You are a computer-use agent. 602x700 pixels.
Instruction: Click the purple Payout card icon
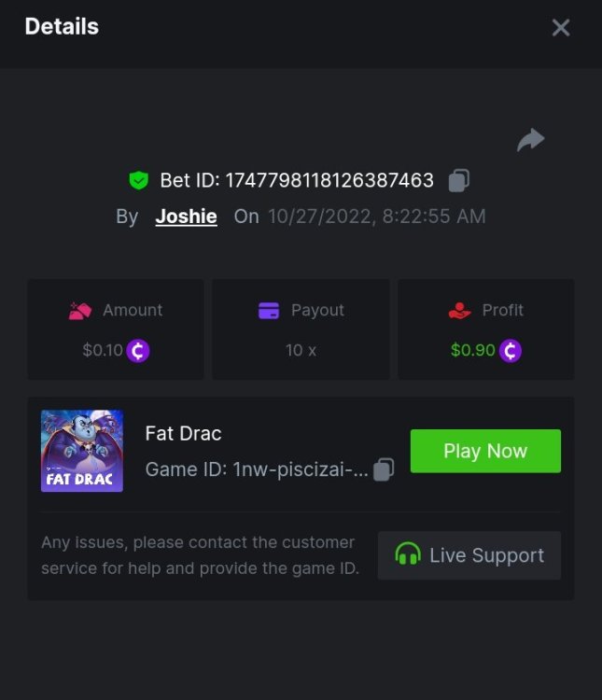pyautogui.click(x=269, y=311)
